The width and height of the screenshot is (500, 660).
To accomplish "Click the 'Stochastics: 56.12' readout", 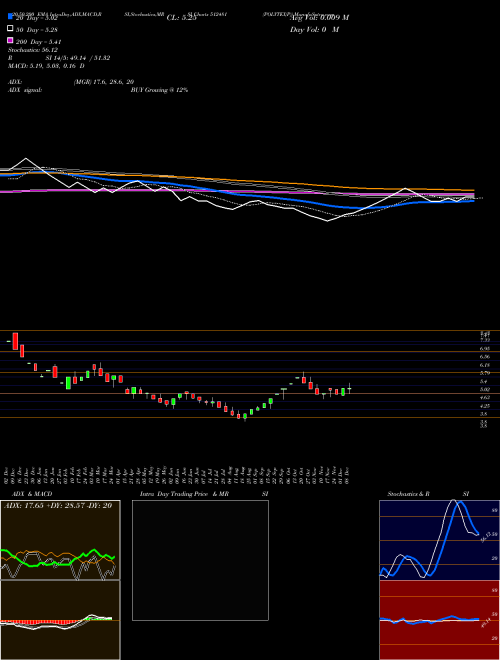I will (x=33, y=50).
